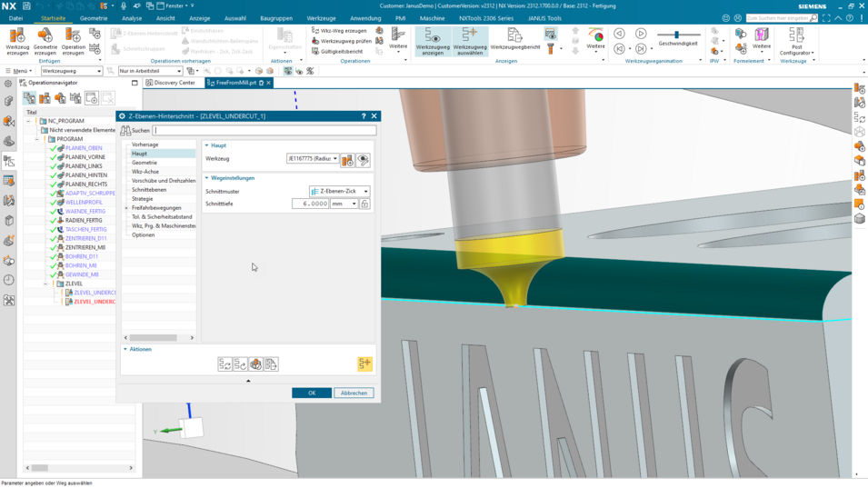Click the navigator horizontal scrollbar
This screenshot has width=868, height=488.
pos(40,468)
